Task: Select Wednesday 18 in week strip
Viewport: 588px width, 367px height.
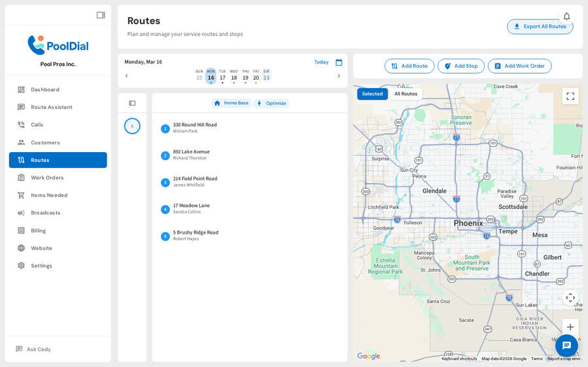Action: coord(234,77)
